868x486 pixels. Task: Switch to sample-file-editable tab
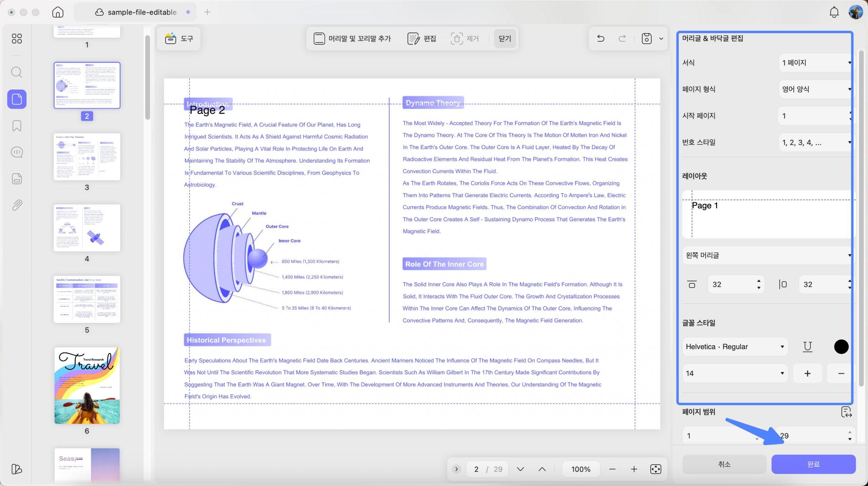(x=136, y=12)
